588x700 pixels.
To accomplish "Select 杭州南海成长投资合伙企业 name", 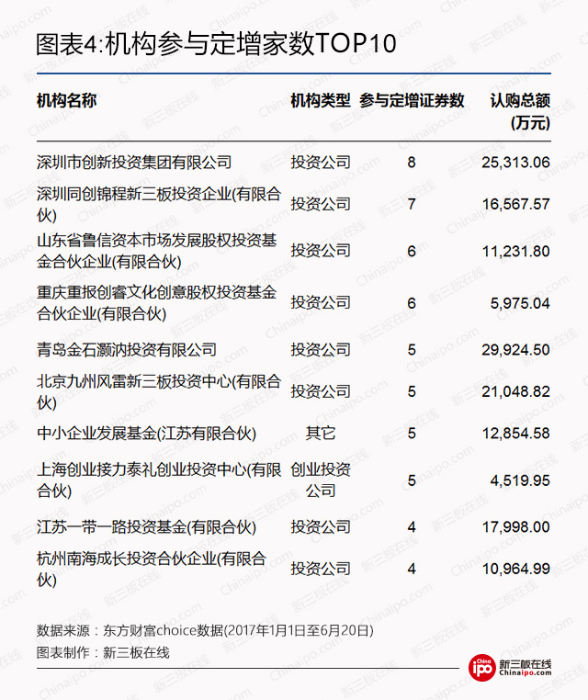I will 152,570.
